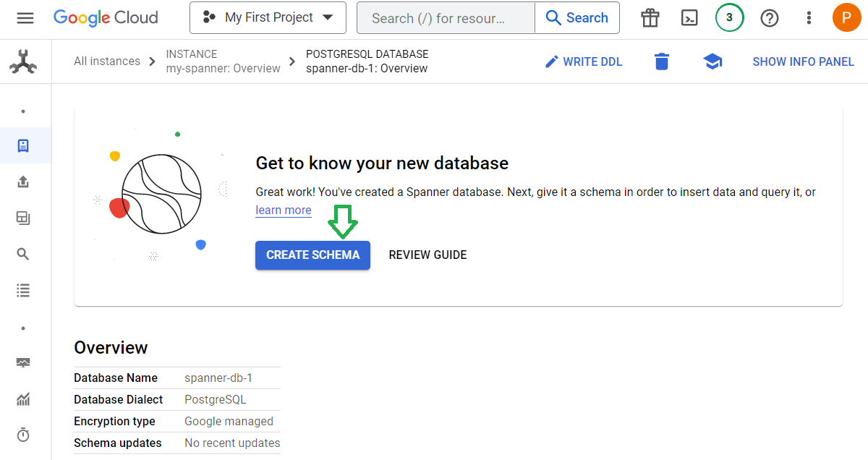Screen dimensions: 868x460
Task: Click the Database Name label
Action: point(116,378)
